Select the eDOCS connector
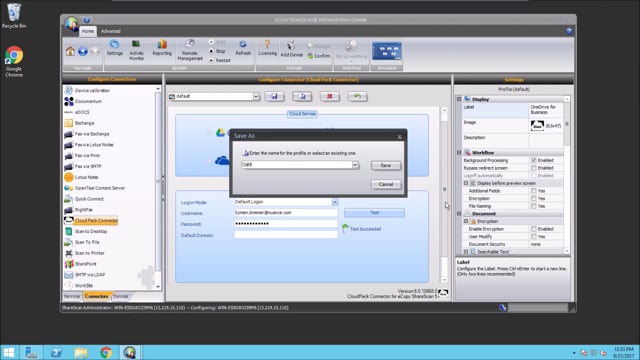The image size is (640, 360). (x=77, y=112)
